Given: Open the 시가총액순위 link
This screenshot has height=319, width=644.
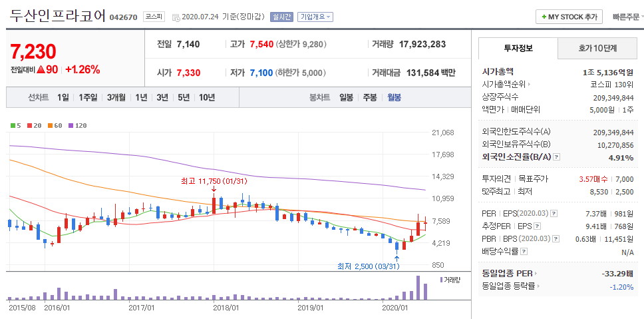Looking at the screenshot, I should point(506,85).
